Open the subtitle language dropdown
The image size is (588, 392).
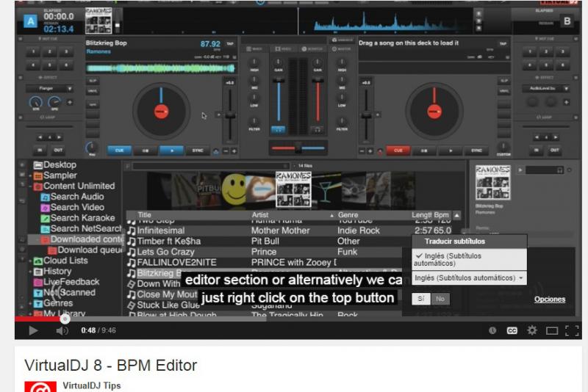pyautogui.click(x=469, y=278)
